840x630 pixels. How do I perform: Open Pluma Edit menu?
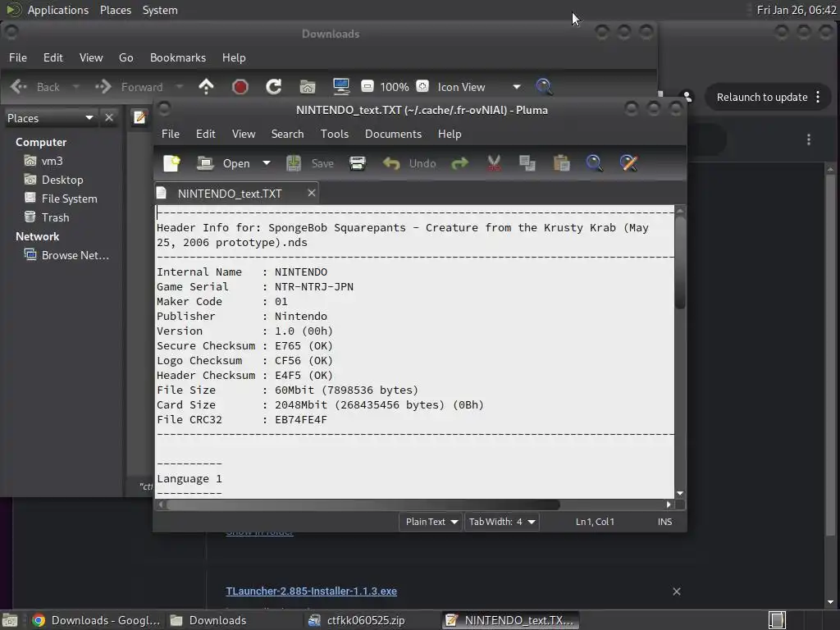[x=206, y=134]
